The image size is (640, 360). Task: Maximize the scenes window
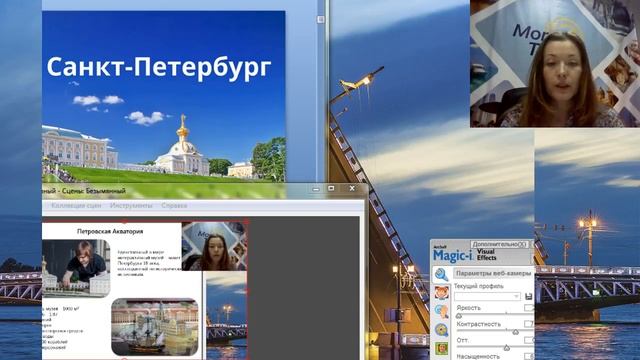coord(331,189)
